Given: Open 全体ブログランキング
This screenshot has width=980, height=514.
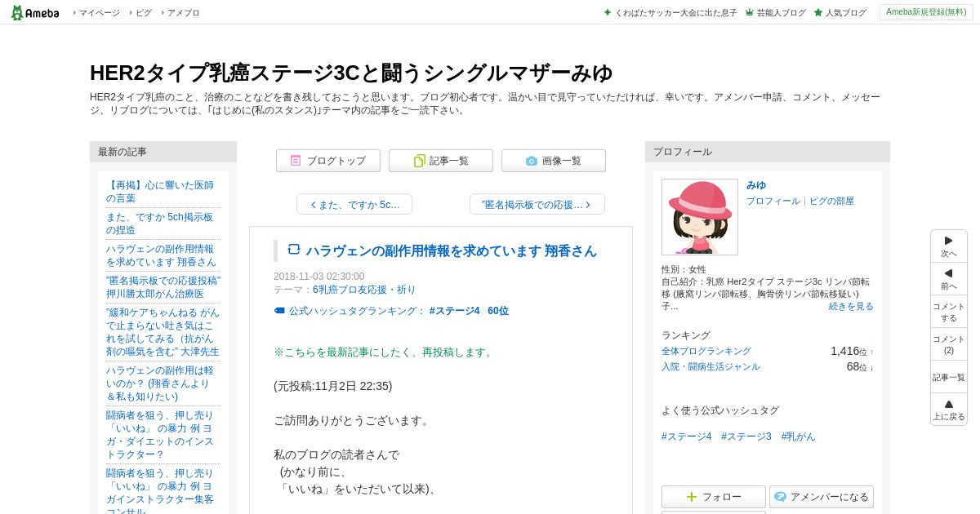Looking at the screenshot, I should tap(706, 351).
